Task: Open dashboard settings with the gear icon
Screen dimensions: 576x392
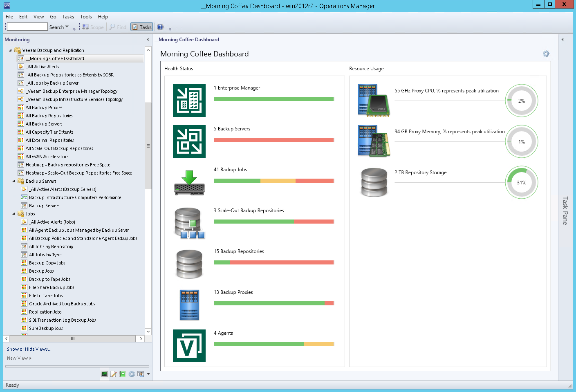Action: [x=546, y=54]
